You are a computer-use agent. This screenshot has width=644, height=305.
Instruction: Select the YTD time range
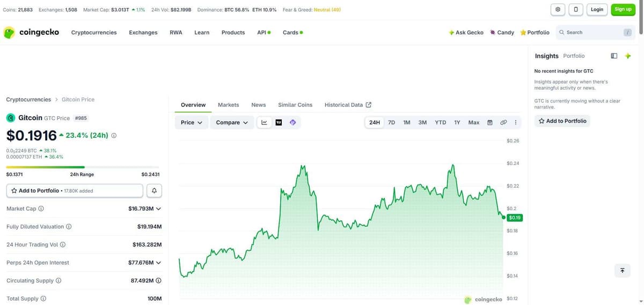pyautogui.click(x=440, y=122)
